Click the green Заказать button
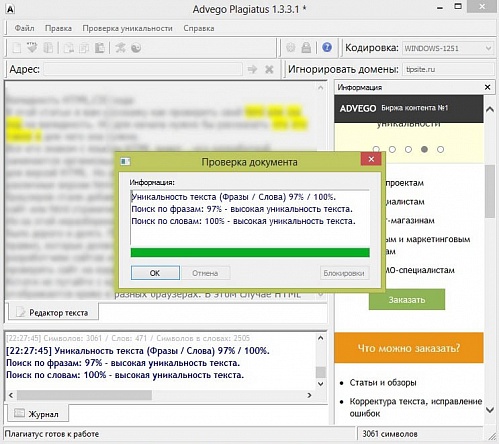499x444 pixels. click(x=407, y=300)
